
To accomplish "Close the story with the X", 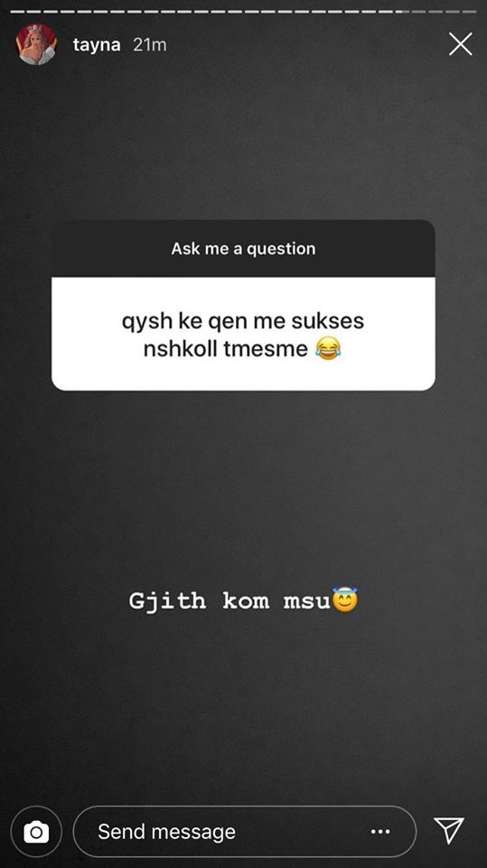I will pos(461,43).
